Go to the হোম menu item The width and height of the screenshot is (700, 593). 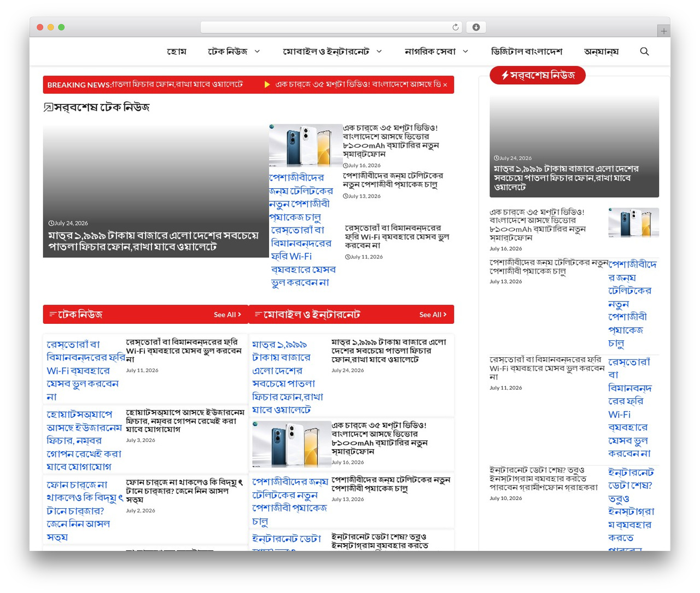coord(177,51)
